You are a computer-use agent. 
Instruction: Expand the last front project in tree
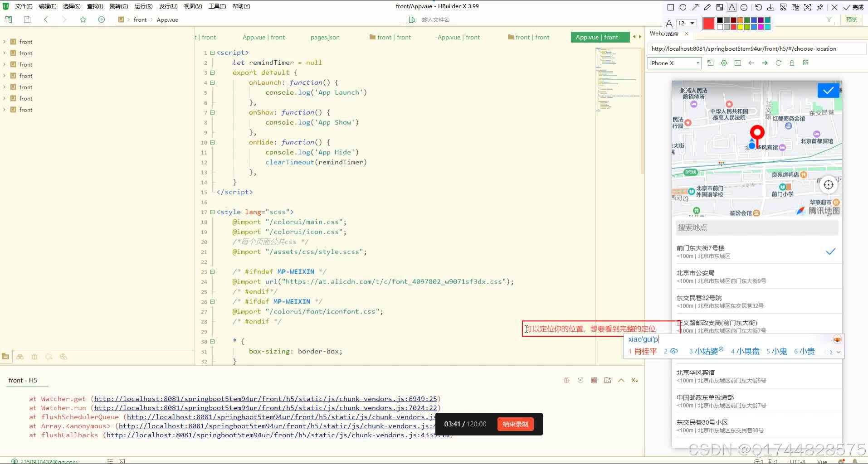(5, 110)
